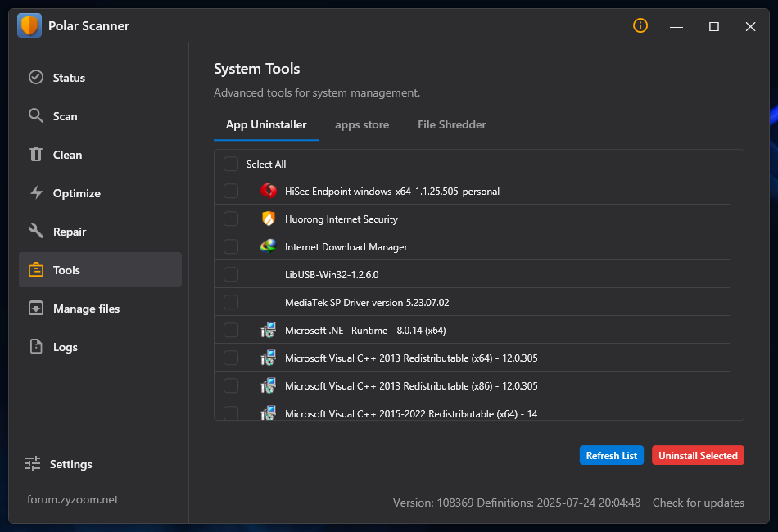The height and width of the screenshot is (532, 778).
Task: Select the HiSec Endpoint windows_x64 entry text
Action: pos(392,192)
